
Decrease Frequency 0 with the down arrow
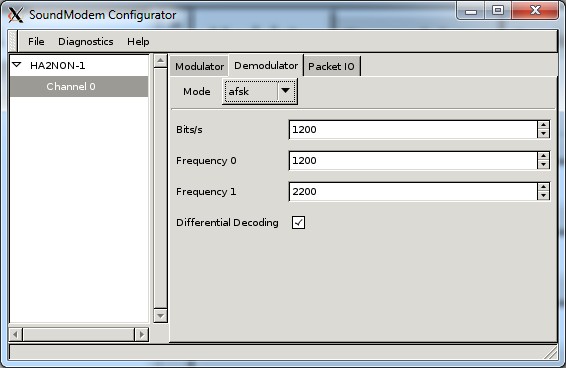[543, 165]
